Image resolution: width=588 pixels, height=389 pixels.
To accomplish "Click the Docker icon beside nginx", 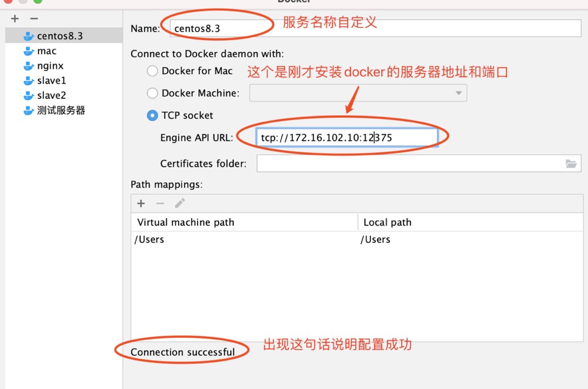I will (28, 66).
